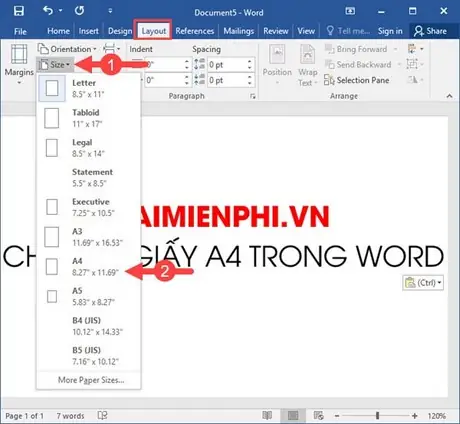Image resolution: width=460 pixels, height=424 pixels.
Task: Choose Tabloid 11" x 17" paper size
Action: tap(89, 118)
